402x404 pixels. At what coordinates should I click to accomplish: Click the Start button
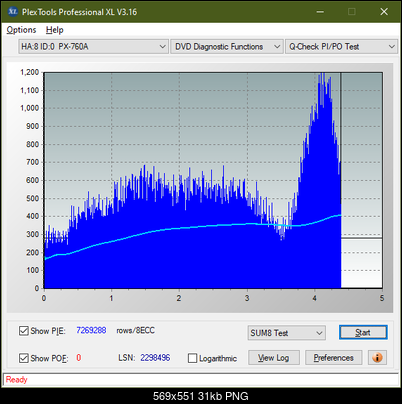363,332
